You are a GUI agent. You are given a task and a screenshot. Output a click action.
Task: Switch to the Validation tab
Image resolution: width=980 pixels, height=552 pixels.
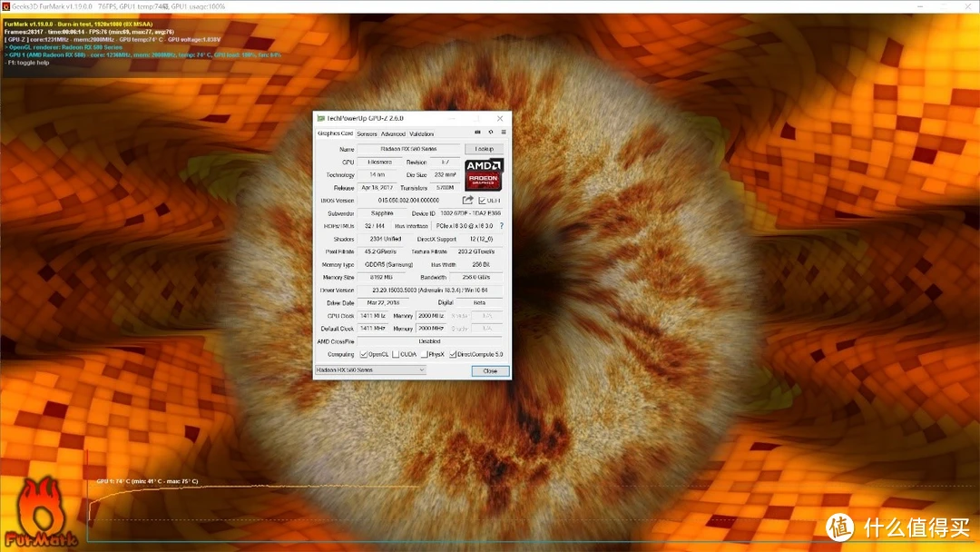click(421, 133)
